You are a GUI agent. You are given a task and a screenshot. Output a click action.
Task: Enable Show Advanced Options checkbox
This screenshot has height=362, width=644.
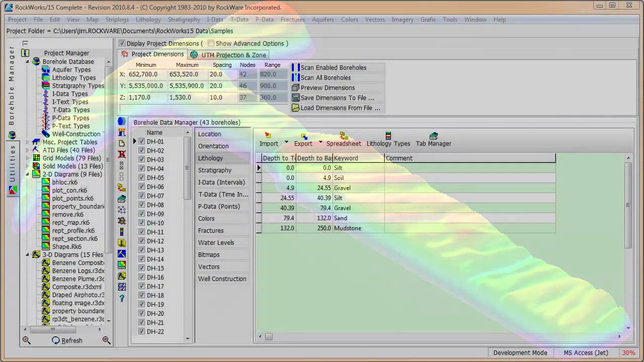[x=211, y=43]
